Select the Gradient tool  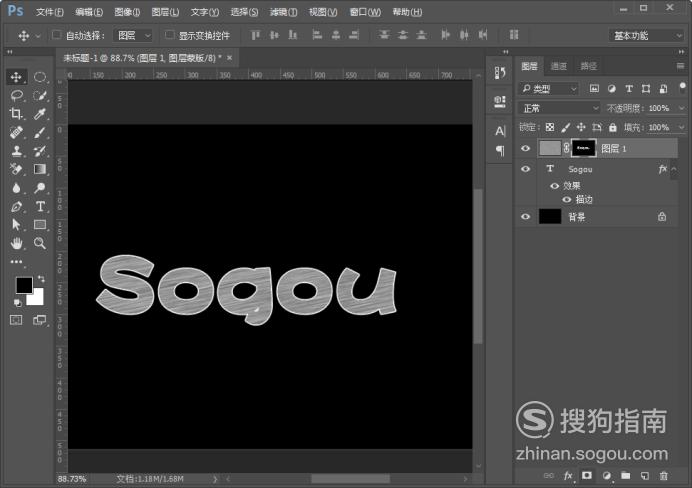40,169
